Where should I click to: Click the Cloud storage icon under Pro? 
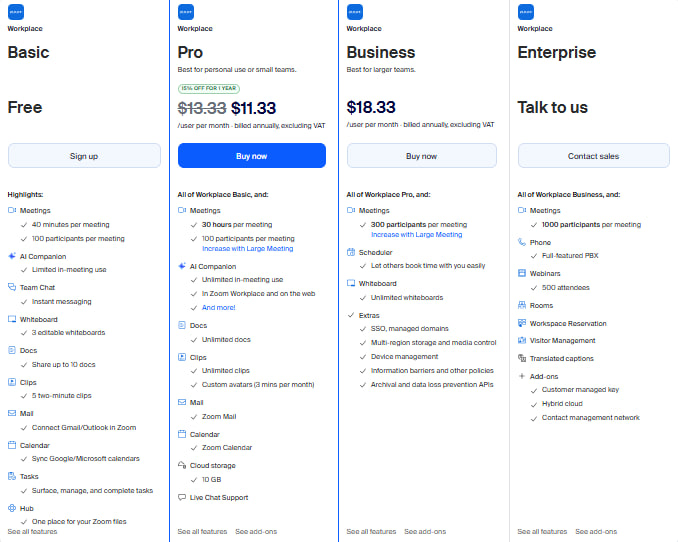181,465
